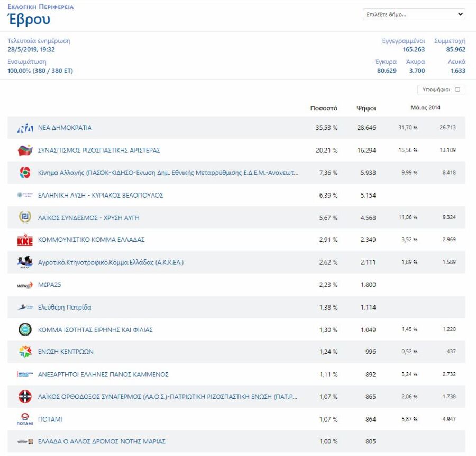The width and height of the screenshot is (476, 456).
Task: Click the ΜέΡΑ25 party logo
Action: tap(25, 285)
